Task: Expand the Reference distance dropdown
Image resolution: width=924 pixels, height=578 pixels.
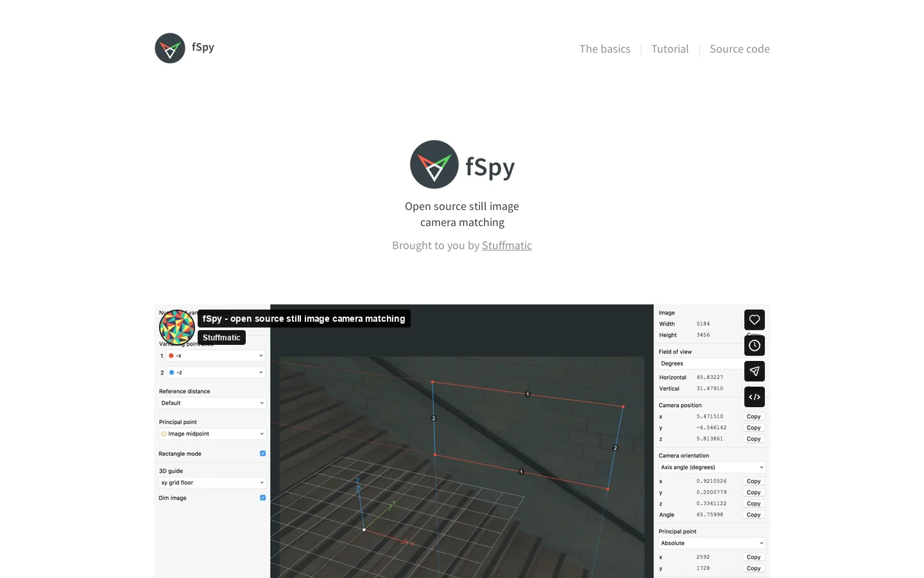Action: (x=212, y=403)
